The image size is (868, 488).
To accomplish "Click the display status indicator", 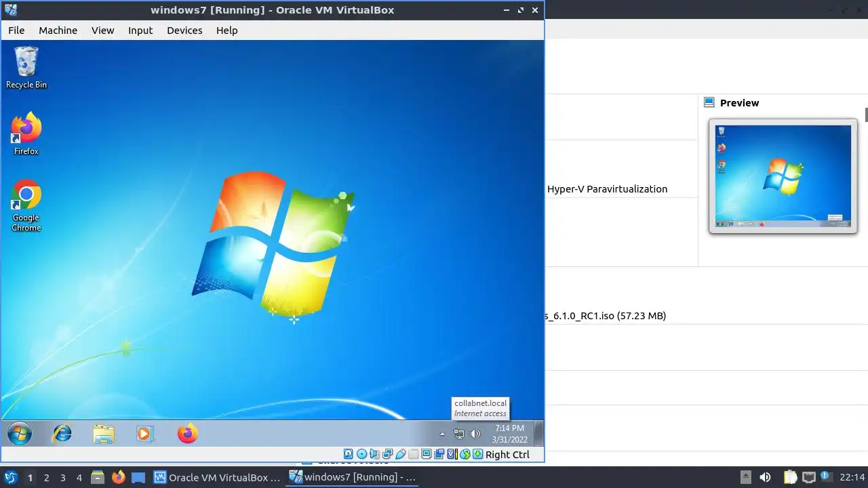I will tap(426, 454).
